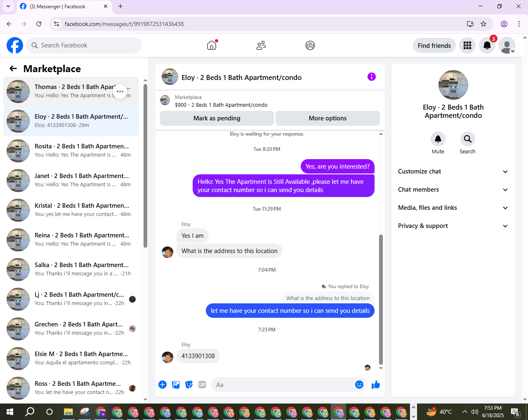This screenshot has height=420, width=528.
Task: Open More options for the listing
Action: [x=328, y=118]
